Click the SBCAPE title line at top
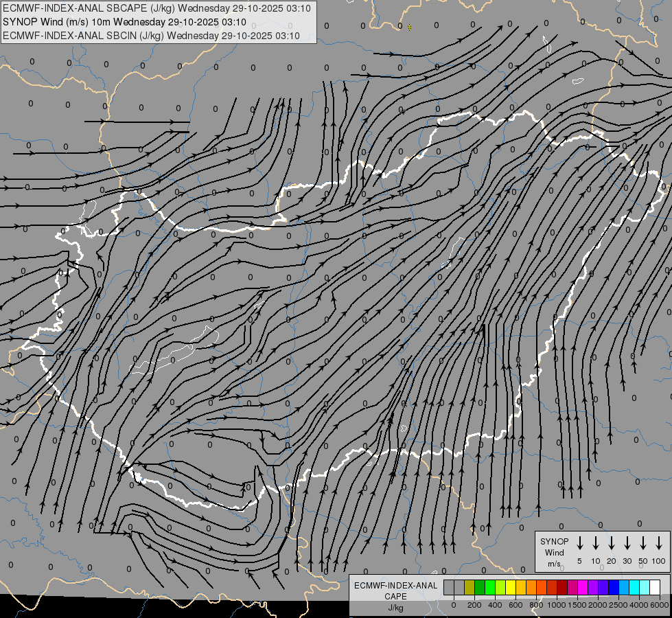 (157, 8)
